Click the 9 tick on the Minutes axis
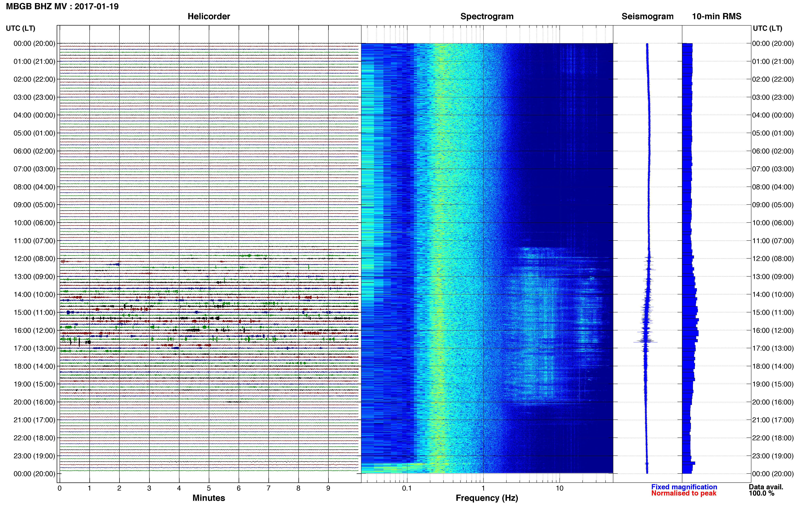 coord(328,488)
